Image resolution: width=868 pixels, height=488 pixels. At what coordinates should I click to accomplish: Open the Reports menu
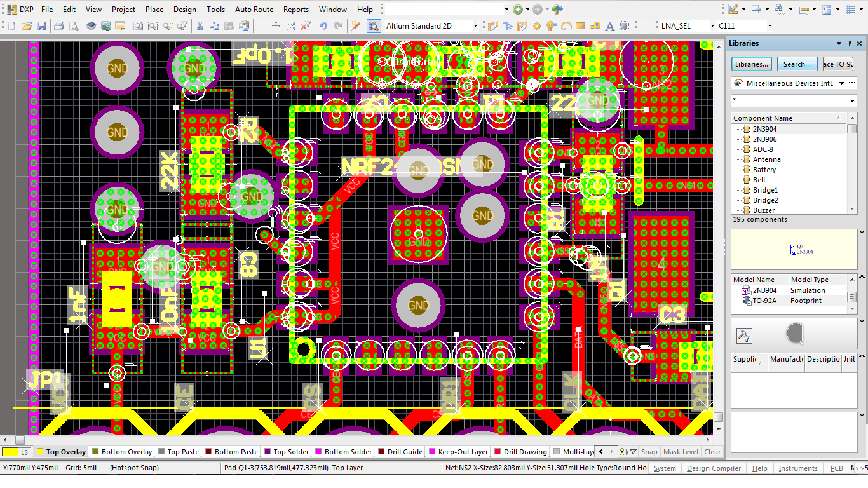[296, 10]
